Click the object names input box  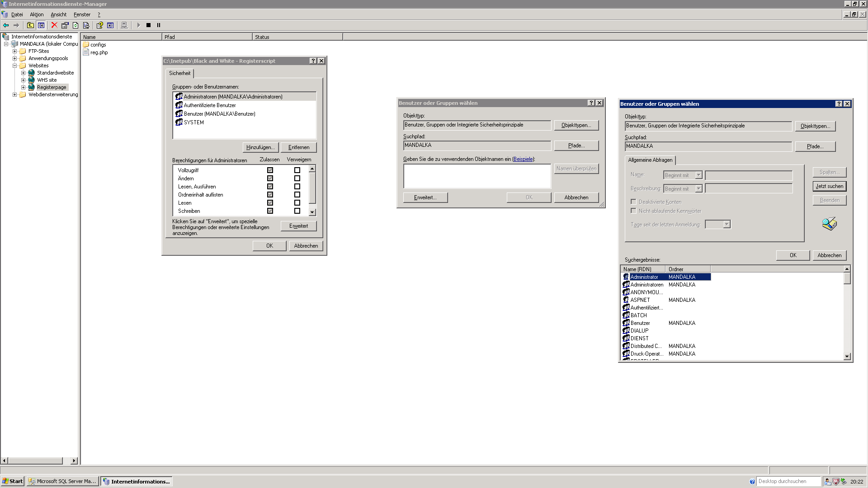[477, 176]
